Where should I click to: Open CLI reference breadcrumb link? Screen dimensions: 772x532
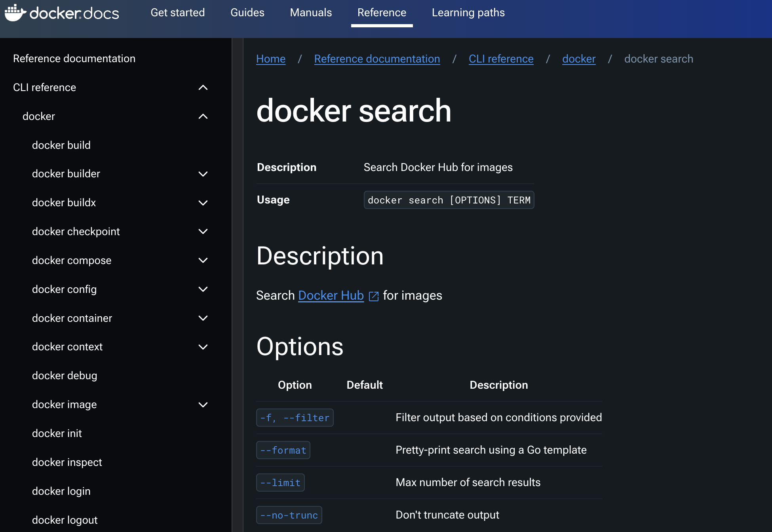[501, 59]
